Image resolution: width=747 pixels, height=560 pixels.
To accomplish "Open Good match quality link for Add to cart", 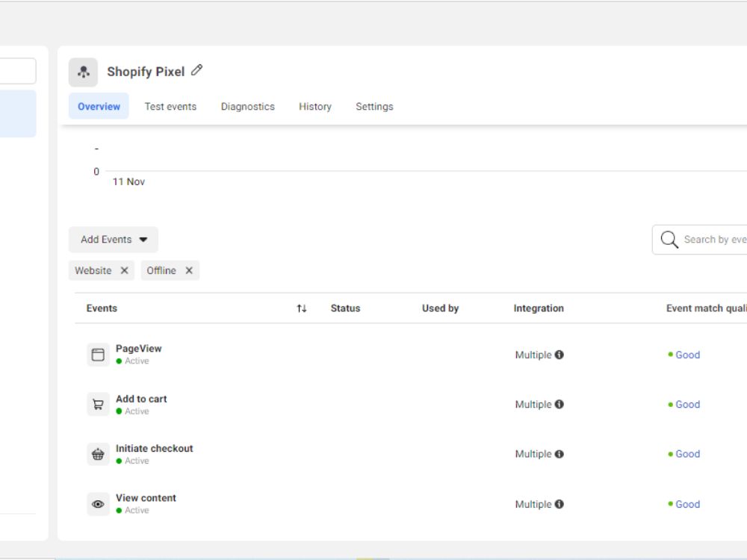I will pyautogui.click(x=687, y=404).
